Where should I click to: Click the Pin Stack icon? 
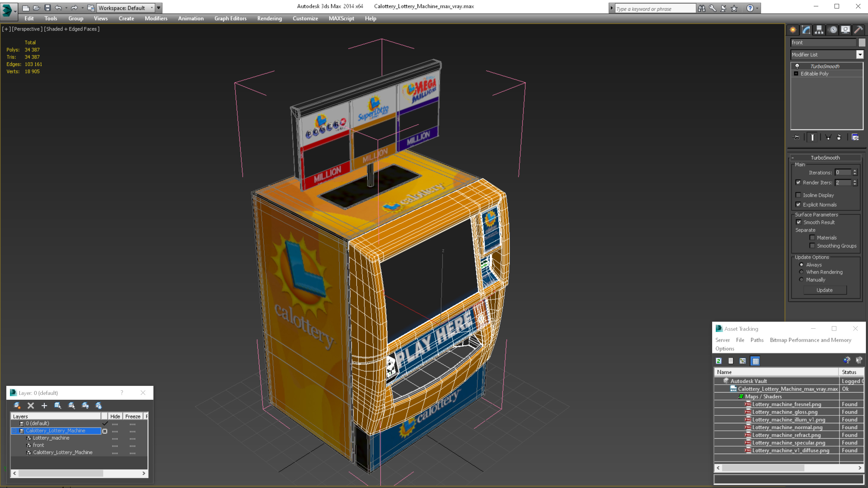pos(796,137)
